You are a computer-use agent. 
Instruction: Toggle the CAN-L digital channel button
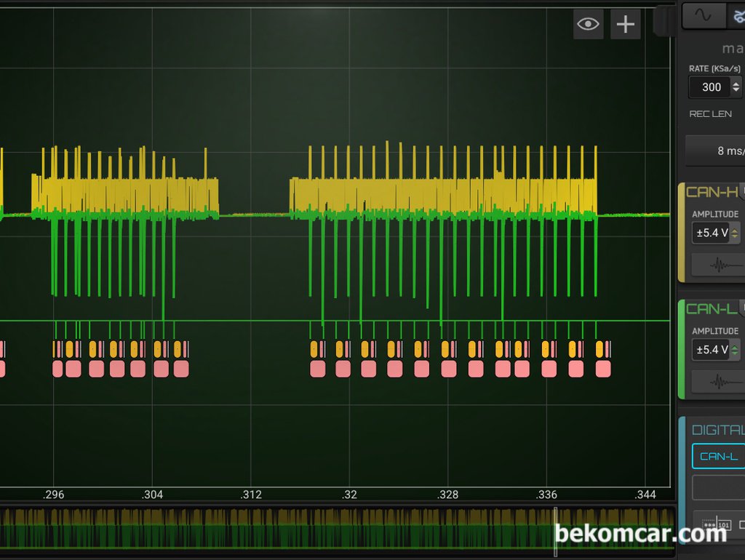tap(719, 457)
